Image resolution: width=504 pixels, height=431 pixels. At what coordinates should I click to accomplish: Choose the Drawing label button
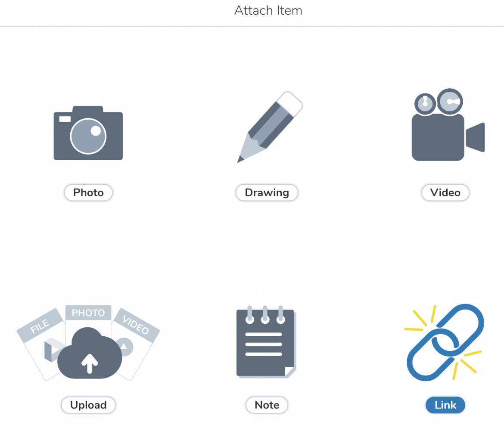267,193
